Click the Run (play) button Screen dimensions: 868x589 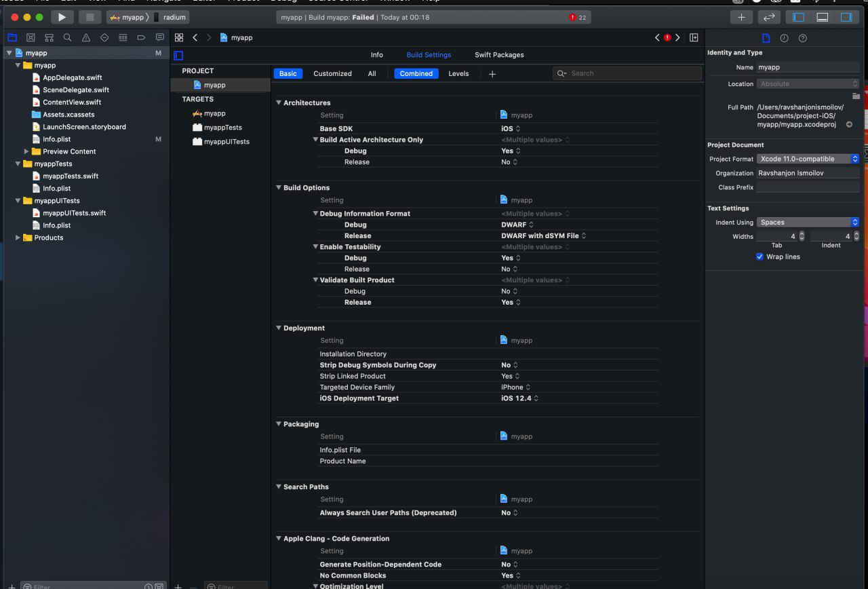(x=62, y=17)
